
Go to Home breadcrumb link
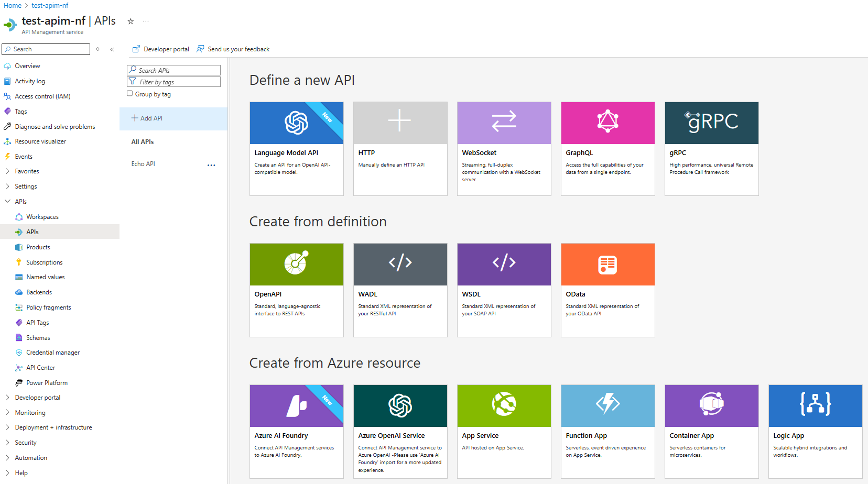[13, 6]
